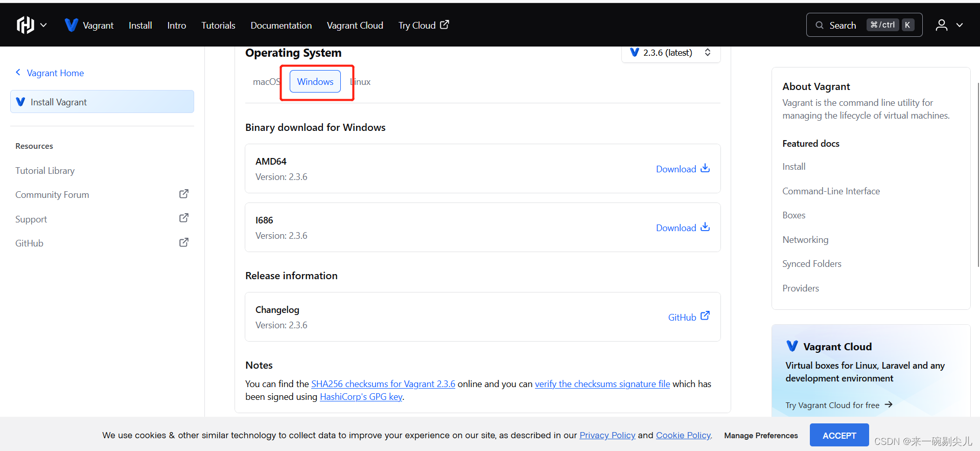Click external icon next to Try Cloud
Viewport: 980px width, 451px height.
(x=445, y=24)
